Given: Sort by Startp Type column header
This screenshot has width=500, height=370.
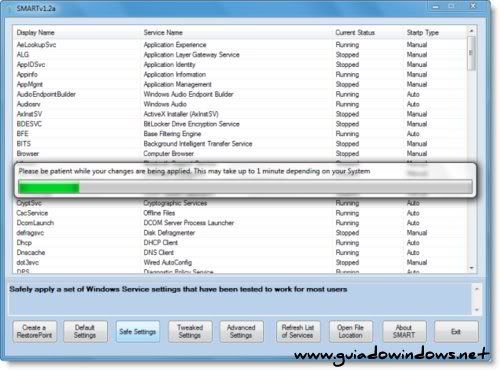Looking at the screenshot, I should (x=423, y=33).
